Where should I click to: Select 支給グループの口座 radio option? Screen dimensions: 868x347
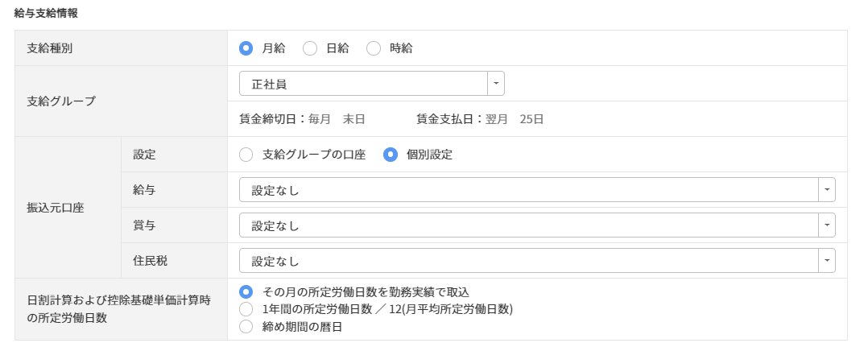point(246,155)
